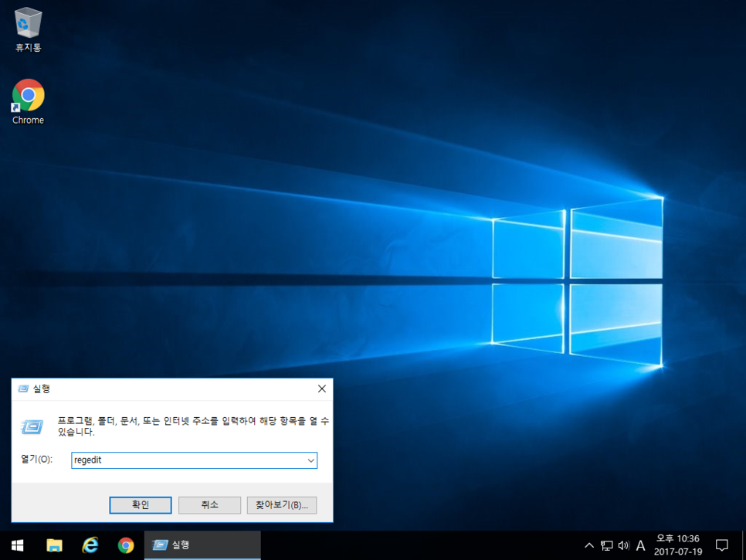Screen dimensions: 746x560
Task: Show hidden system tray icons
Action: pos(589,545)
